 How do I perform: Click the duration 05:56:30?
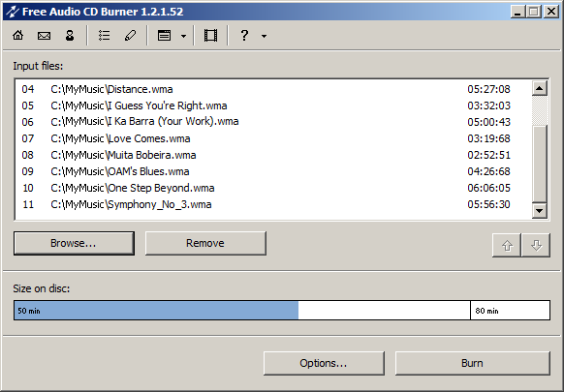(488, 204)
